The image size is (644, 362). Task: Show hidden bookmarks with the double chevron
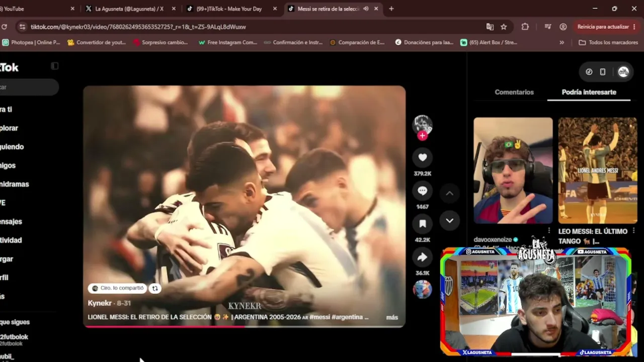(x=561, y=42)
